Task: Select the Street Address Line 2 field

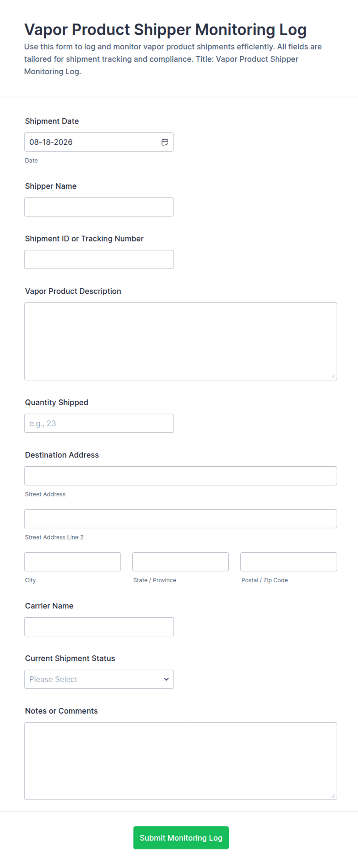Action: pos(181,519)
